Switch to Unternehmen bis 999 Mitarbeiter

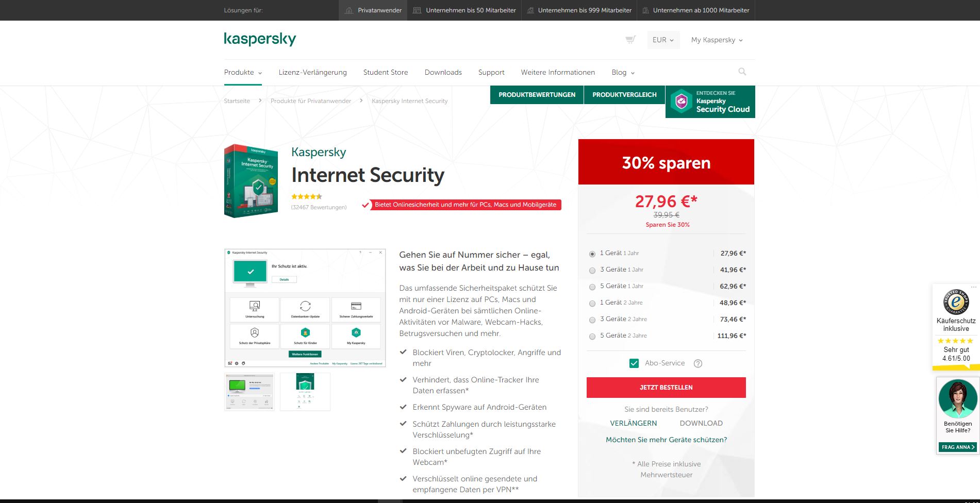[579, 10]
